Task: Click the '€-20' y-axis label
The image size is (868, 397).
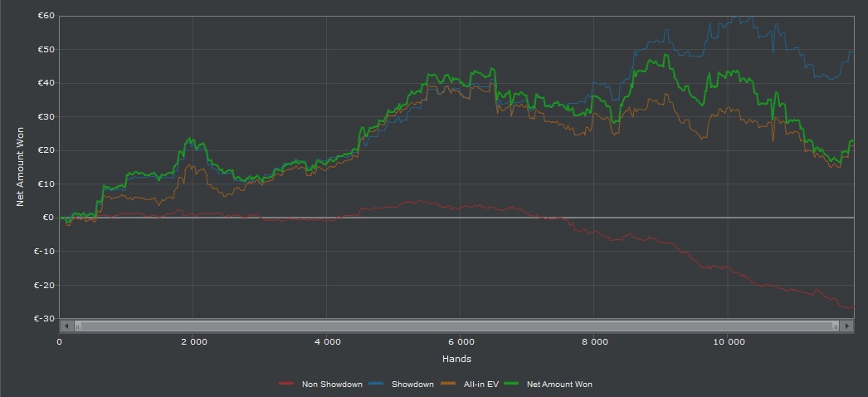Action: coord(44,285)
